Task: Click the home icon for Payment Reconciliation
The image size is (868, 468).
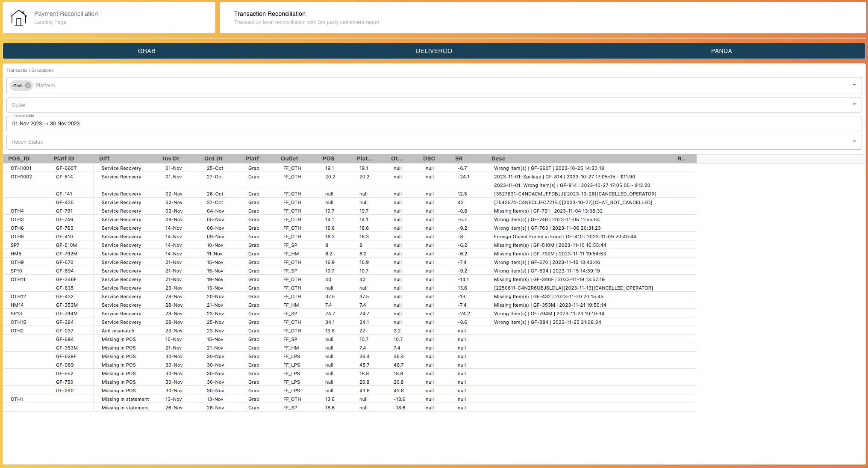Action: coord(19,18)
